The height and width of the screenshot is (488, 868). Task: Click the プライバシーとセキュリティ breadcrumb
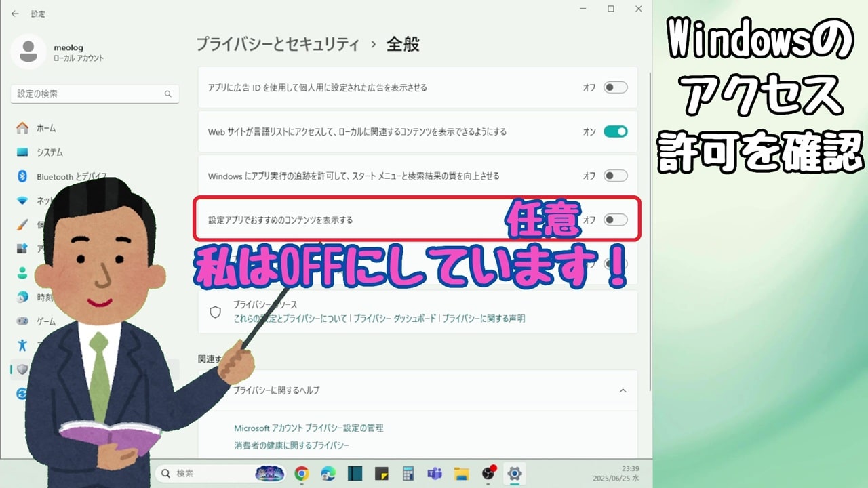pos(278,45)
